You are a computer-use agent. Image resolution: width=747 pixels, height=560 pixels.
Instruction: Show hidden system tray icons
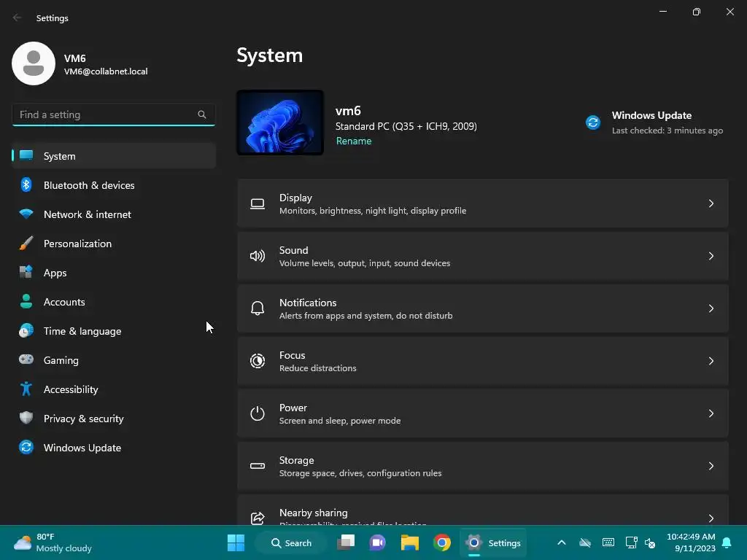click(x=562, y=542)
